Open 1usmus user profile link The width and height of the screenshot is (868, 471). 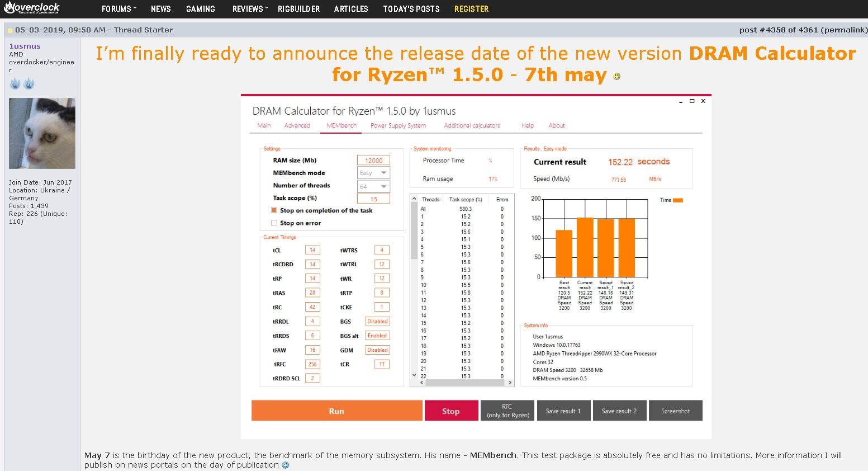pyautogui.click(x=25, y=46)
